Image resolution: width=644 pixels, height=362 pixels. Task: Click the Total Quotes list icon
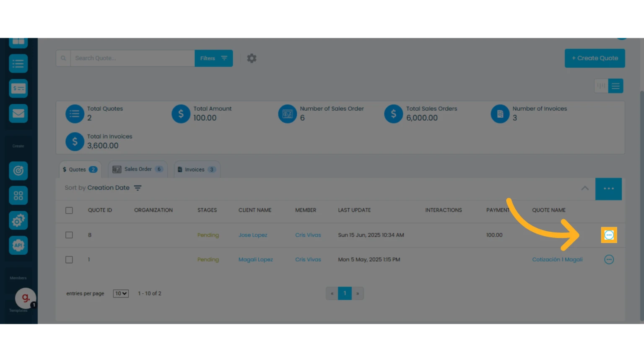pyautogui.click(x=75, y=114)
